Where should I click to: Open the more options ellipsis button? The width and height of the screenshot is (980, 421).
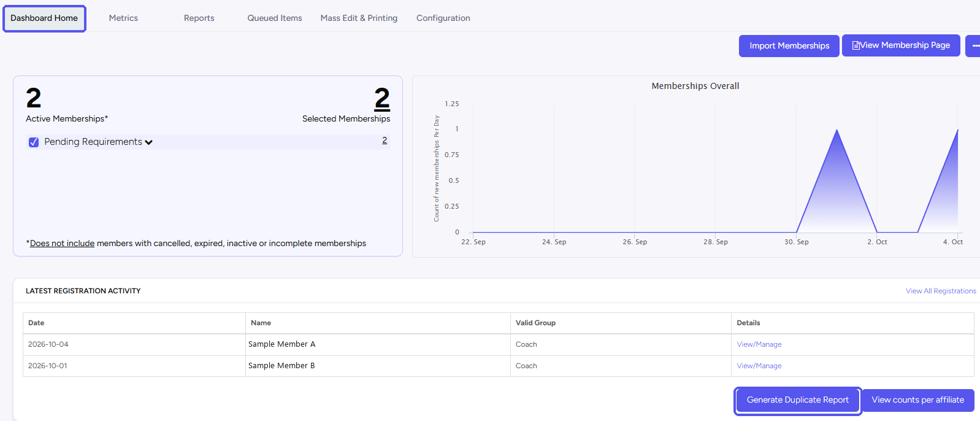[974, 46]
